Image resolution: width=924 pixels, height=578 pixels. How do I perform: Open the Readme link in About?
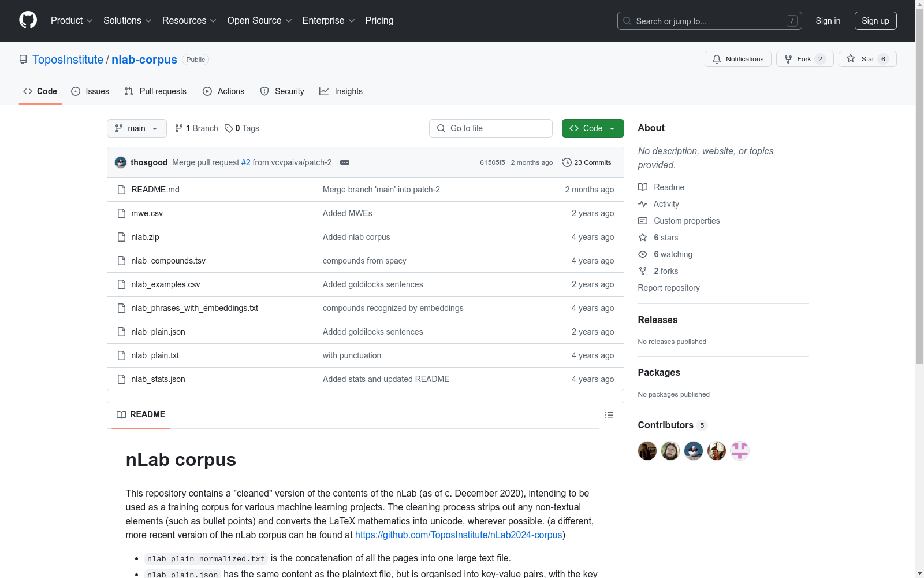click(661, 187)
